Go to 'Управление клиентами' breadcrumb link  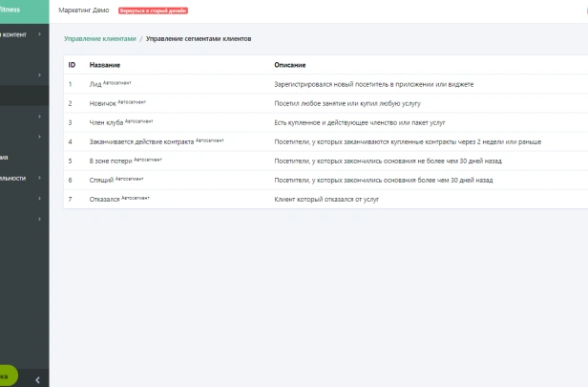(99, 38)
